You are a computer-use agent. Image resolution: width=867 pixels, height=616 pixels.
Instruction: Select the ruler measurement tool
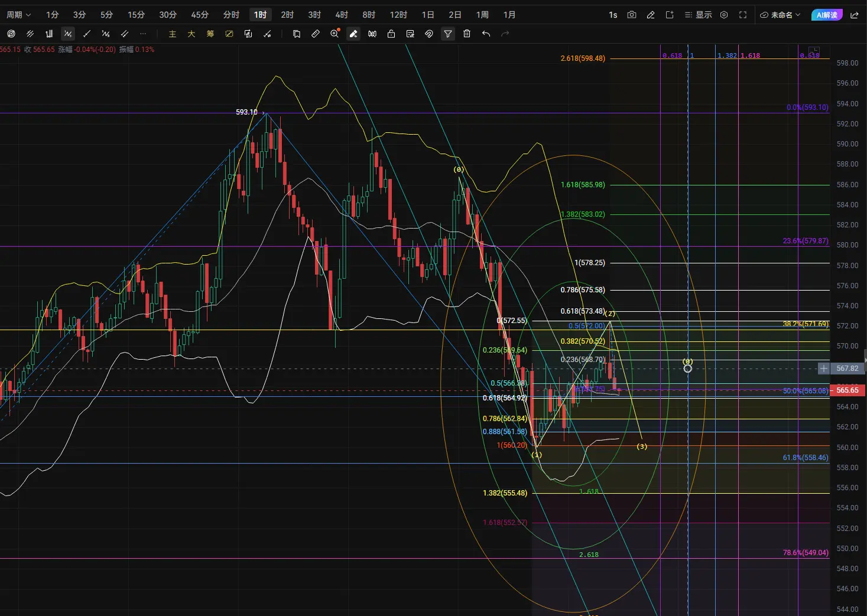pos(316,34)
